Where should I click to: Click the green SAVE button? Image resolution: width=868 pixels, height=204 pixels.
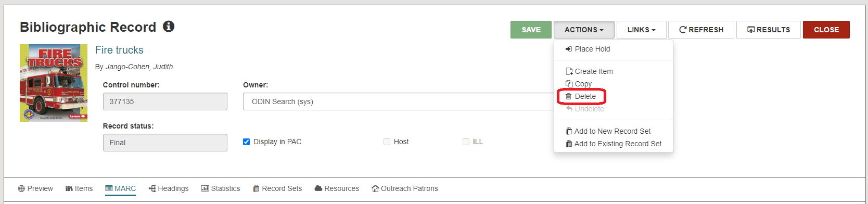point(531,30)
